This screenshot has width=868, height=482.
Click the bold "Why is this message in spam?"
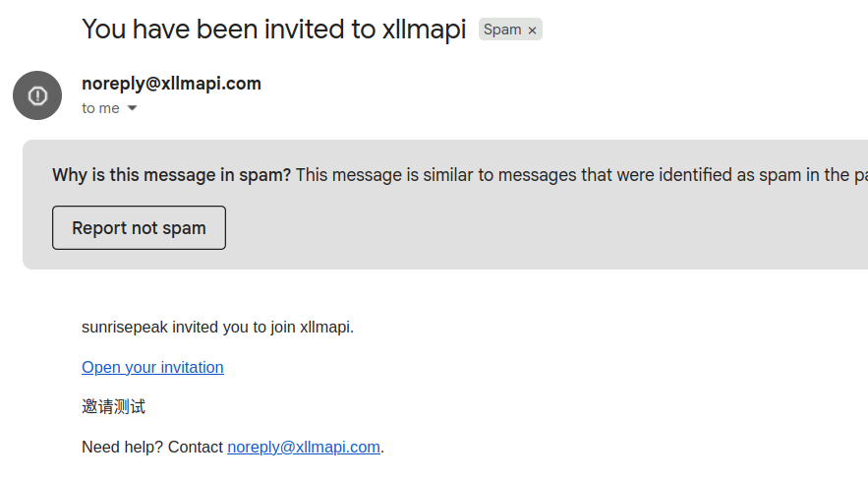(171, 175)
